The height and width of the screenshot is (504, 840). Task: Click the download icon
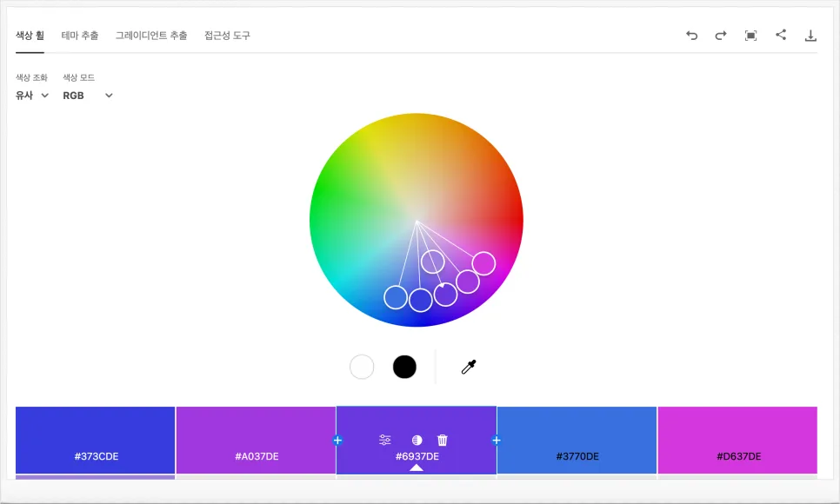pyautogui.click(x=810, y=36)
